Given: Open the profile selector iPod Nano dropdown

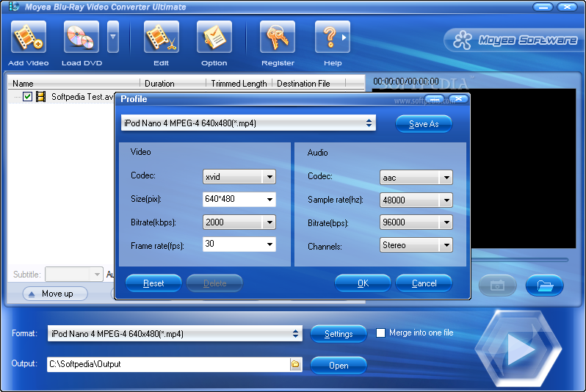Looking at the screenshot, I should tap(248, 123).
